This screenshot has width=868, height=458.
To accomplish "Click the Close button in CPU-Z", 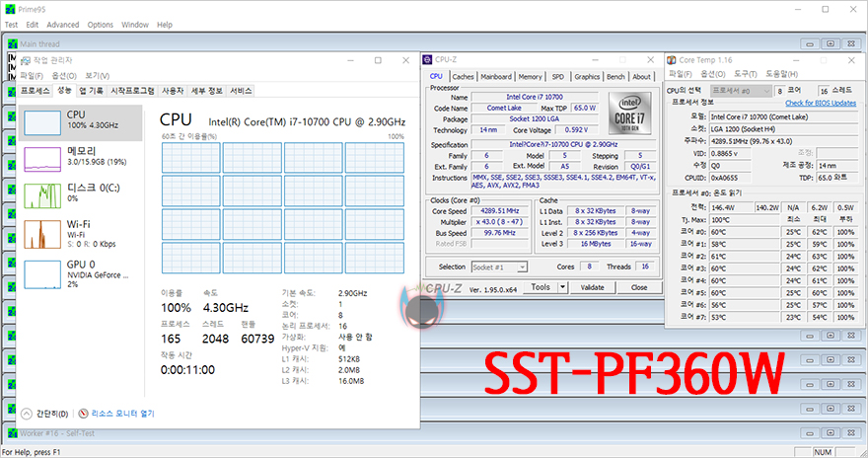I will [x=639, y=287].
